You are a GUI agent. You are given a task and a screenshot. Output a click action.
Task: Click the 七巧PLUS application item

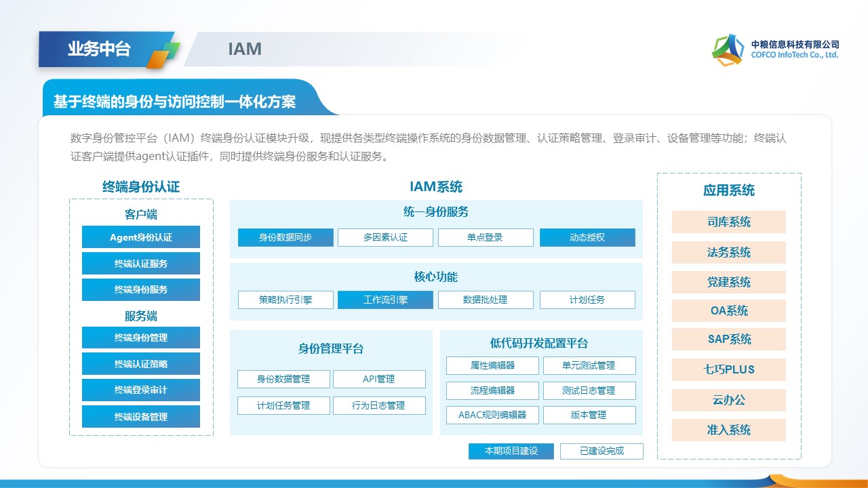tap(729, 370)
